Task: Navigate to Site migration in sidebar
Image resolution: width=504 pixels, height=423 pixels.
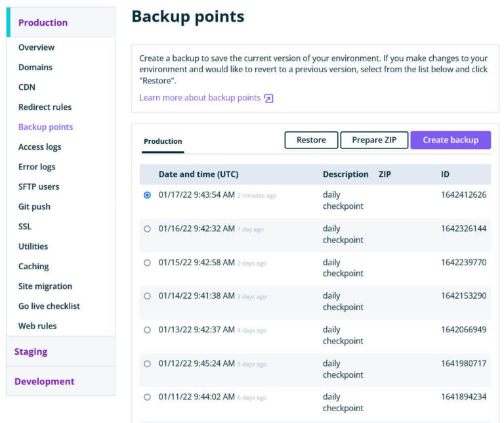Action: click(45, 286)
